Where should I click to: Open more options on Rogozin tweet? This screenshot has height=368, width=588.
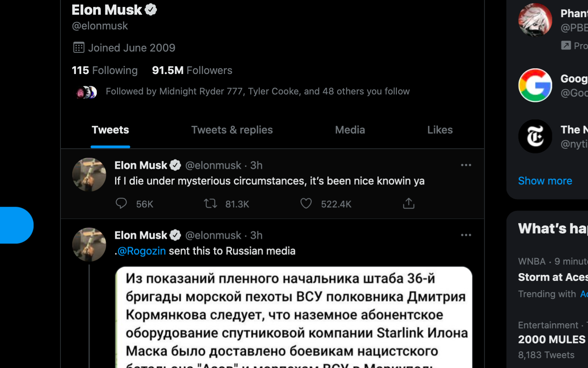pos(466,235)
